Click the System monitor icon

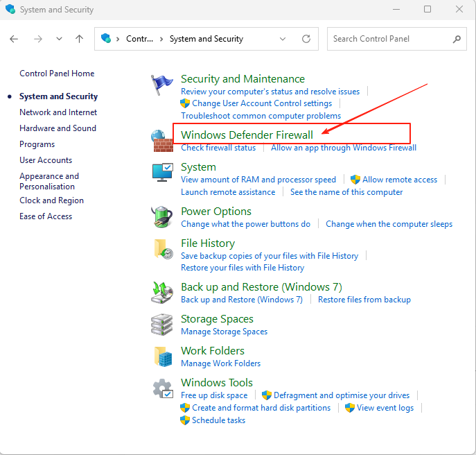pyautogui.click(x=162, y=172)
